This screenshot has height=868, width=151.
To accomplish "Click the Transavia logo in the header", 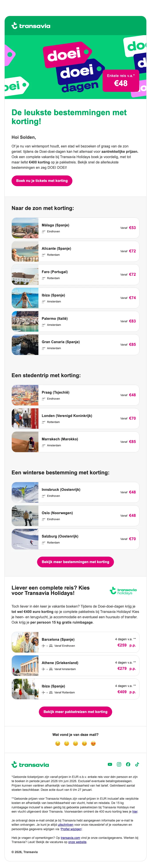I will tap(31, 26).
